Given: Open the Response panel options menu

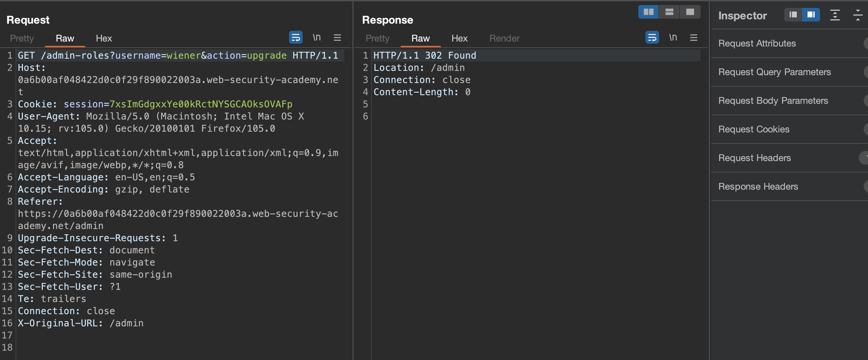Looking at the screenshot, I should tap(693, 38).
